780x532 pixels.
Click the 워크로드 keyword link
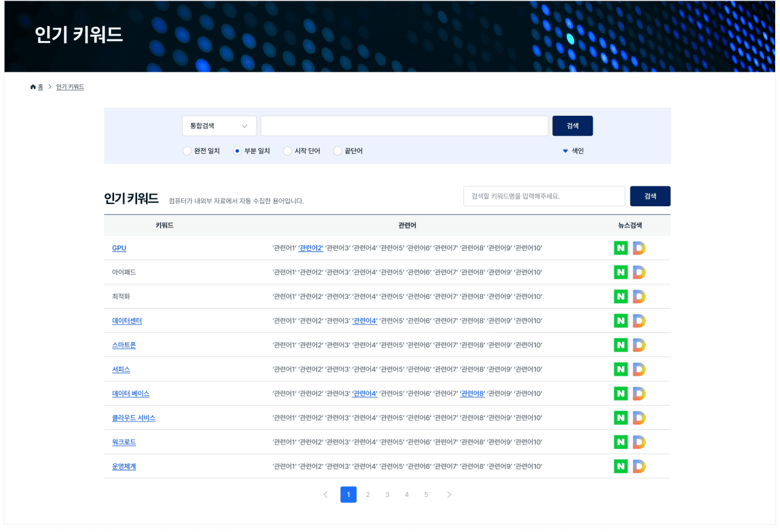124,442
